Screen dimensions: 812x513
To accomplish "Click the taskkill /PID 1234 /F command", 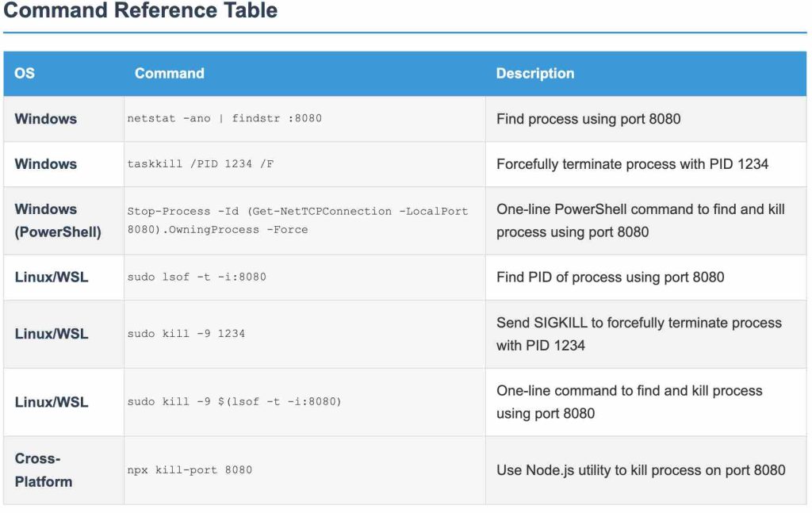I will tap(201, 164).
